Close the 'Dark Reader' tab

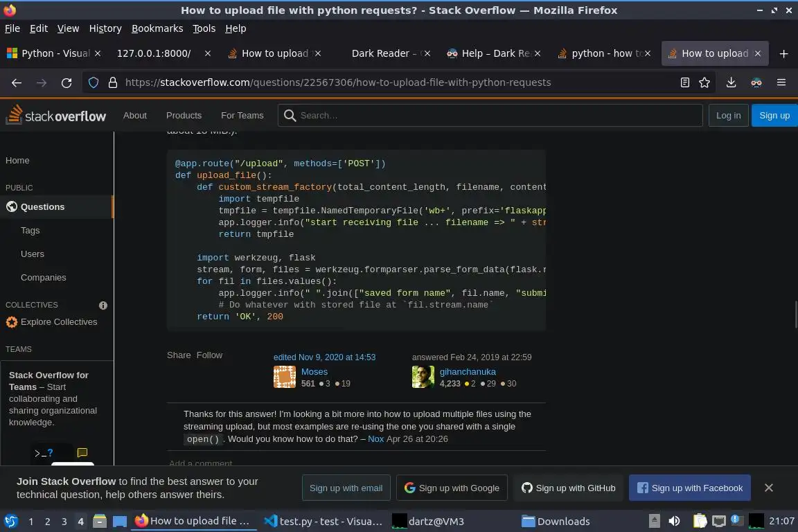coord(427,53)
